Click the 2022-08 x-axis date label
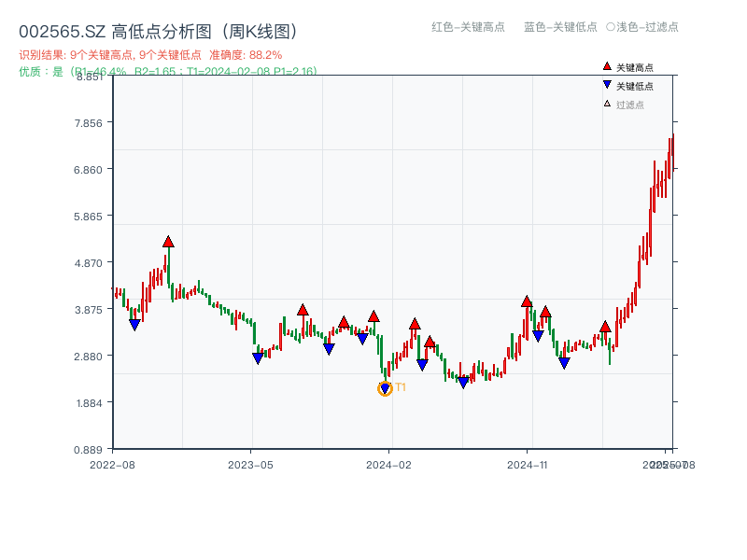This screenshot has width=747, height=560. click(x=112, y=465)
